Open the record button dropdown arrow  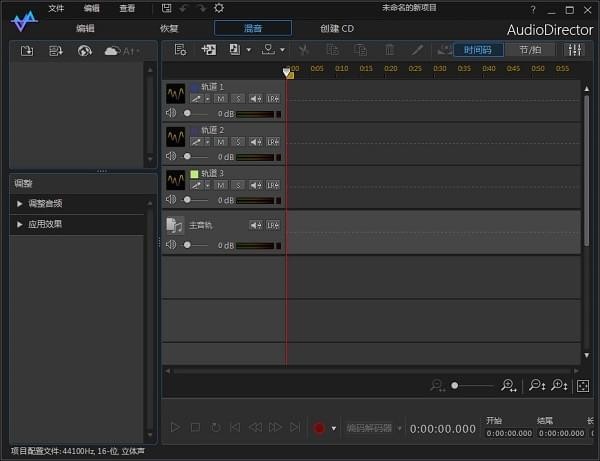click(334, 428)
